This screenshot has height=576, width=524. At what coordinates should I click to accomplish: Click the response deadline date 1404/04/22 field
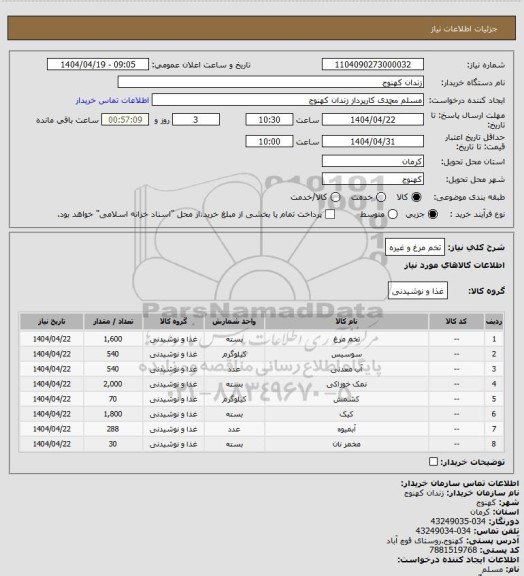373,120
